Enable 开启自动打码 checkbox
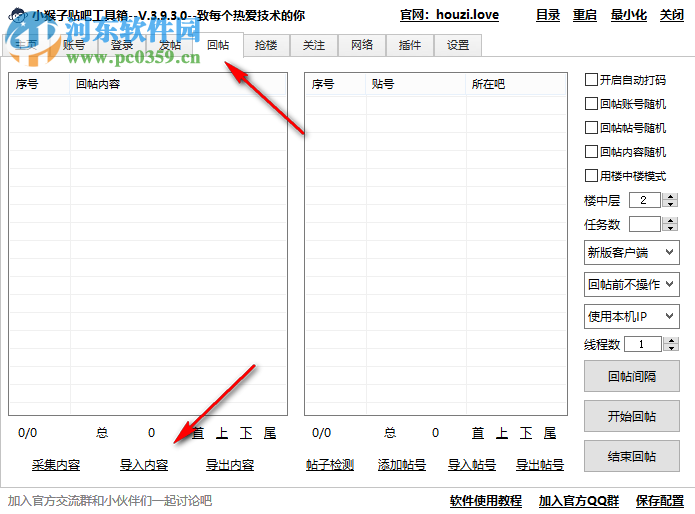The width and height of the screenshot is (695, 514). [x=591, y=80]
